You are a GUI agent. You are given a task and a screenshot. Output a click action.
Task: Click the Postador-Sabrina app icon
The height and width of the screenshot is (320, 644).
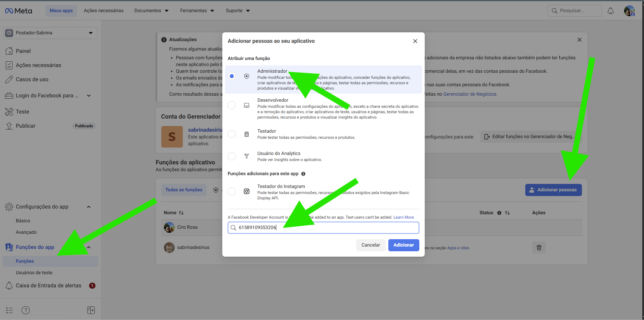[9, 33]
